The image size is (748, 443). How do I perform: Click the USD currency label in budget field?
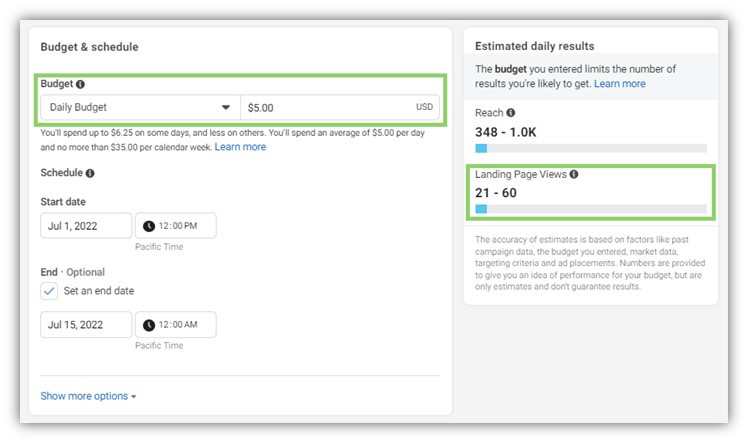point(425,107)
